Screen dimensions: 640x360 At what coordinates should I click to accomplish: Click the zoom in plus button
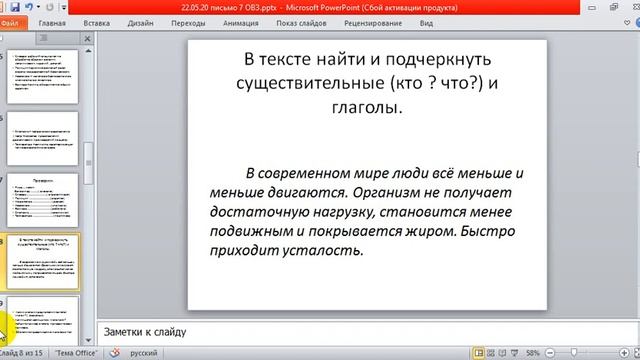[624, 353]
